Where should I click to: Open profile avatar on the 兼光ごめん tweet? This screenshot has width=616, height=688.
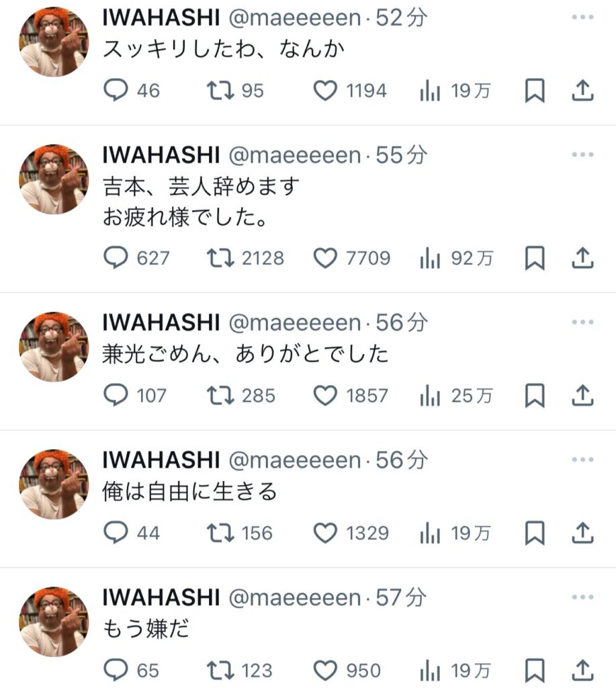point(54,347)
